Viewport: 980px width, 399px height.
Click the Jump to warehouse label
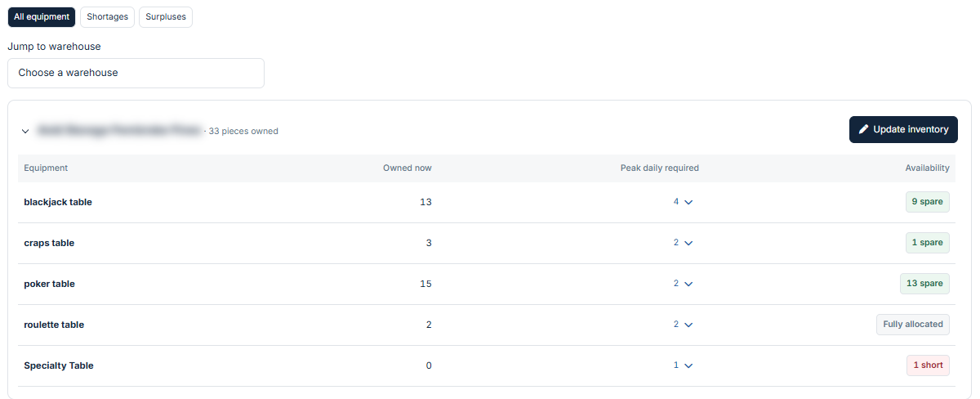[54, 47]
